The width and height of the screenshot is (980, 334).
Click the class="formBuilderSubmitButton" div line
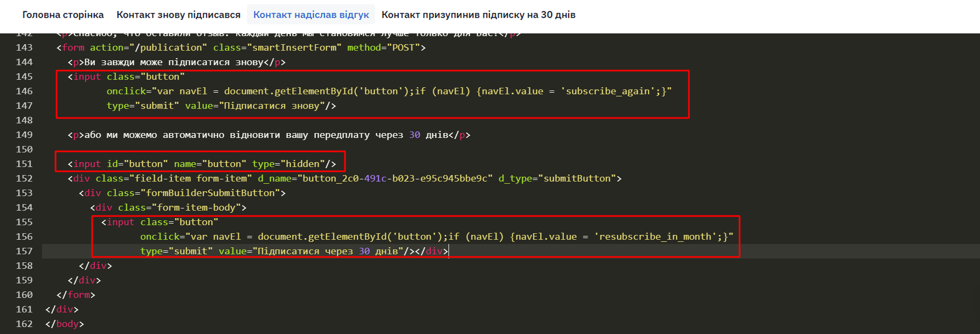point(182,193)
